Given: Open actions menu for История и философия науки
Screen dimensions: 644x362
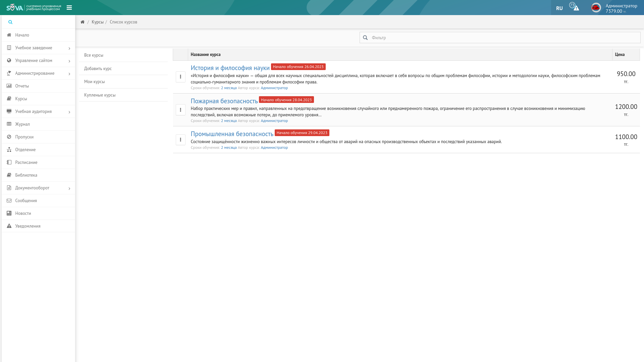Looking at the screenshot, I should (180, 77).
